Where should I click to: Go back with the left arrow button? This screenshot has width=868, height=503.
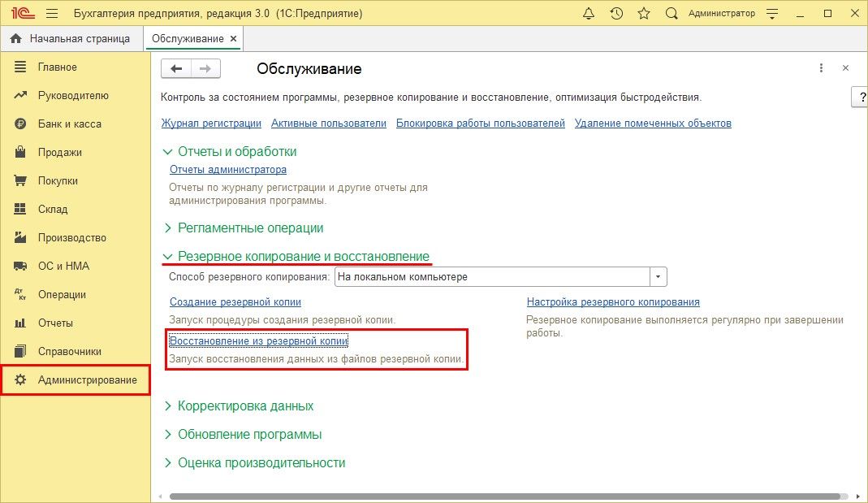(176, 69)
